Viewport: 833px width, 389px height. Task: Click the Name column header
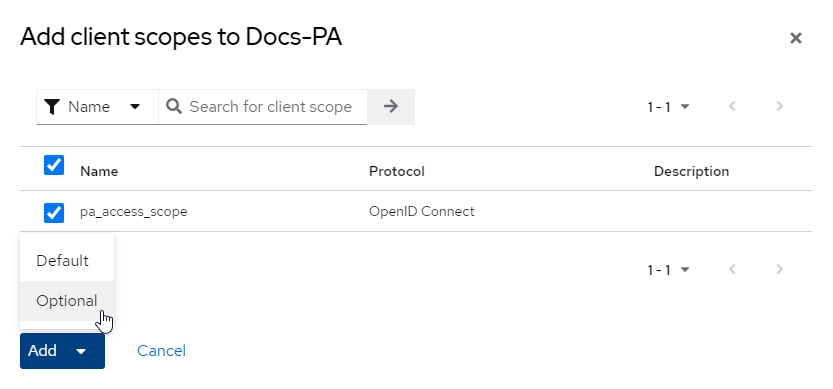pos(99,171)
